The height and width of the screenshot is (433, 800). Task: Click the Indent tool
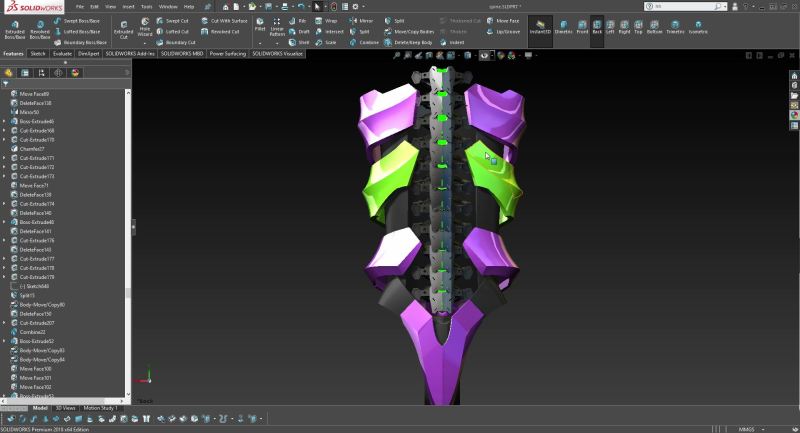pos(452,42)
